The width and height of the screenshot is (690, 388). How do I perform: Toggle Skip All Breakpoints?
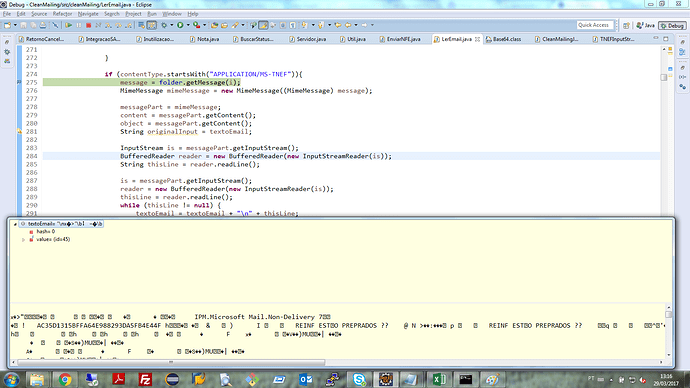(x=55, y=25)
